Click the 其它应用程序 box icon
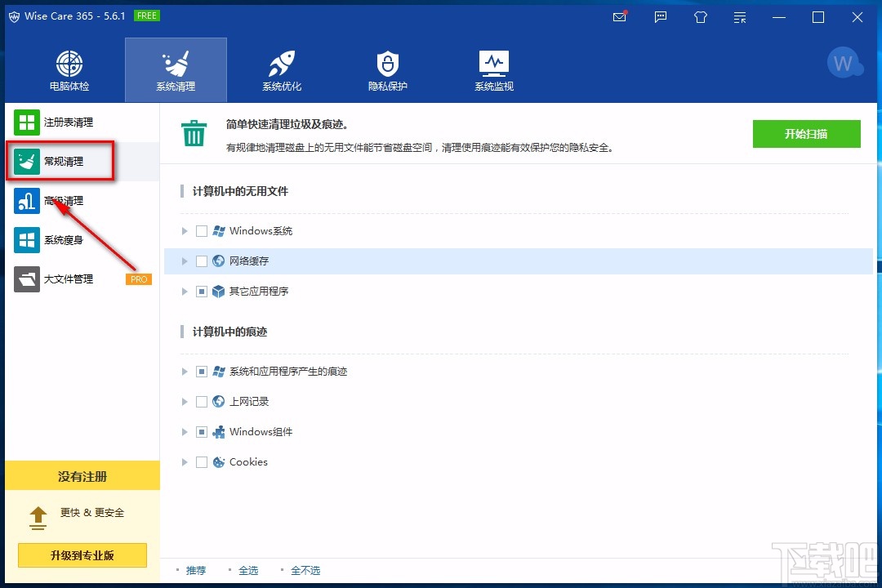Image resolution: width=882 pixels, height=588 pixels. pyautogui.click(x=218, y=292)
